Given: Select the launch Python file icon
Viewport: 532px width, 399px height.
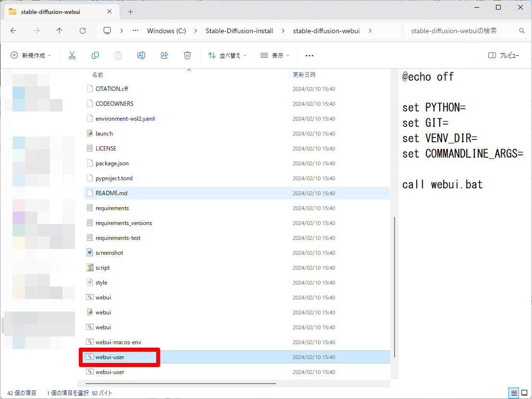Looking at the screenshot, I should tap(89, 133).
